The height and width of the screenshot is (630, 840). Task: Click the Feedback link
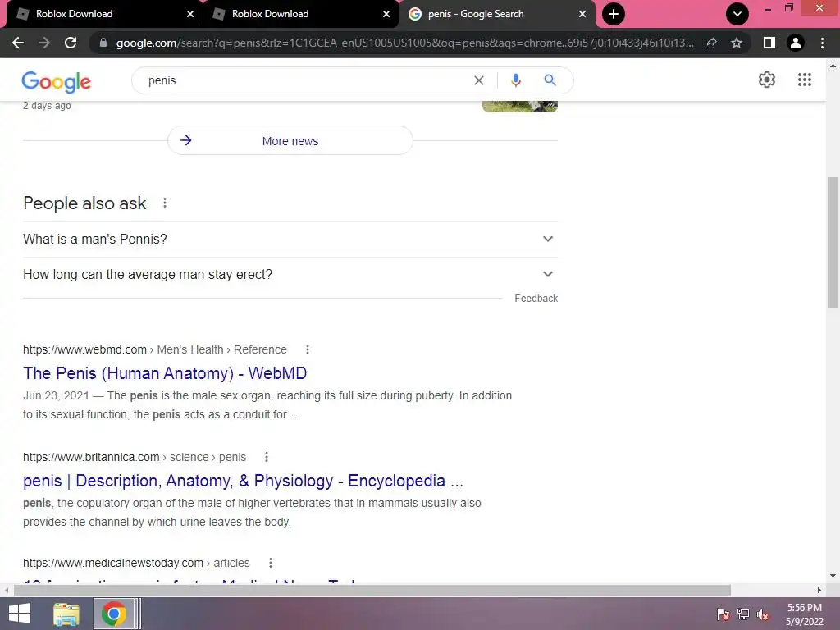(536, 299)
